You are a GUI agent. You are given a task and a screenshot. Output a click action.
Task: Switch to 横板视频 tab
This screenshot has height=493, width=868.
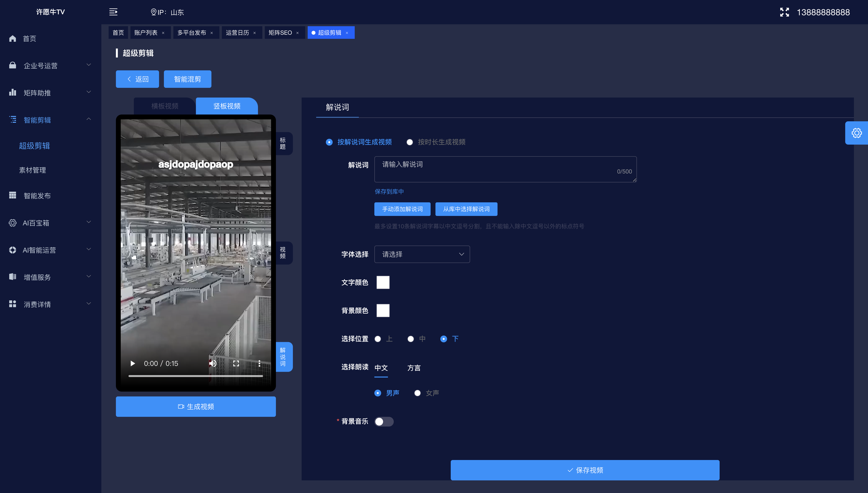coord(165,106)
